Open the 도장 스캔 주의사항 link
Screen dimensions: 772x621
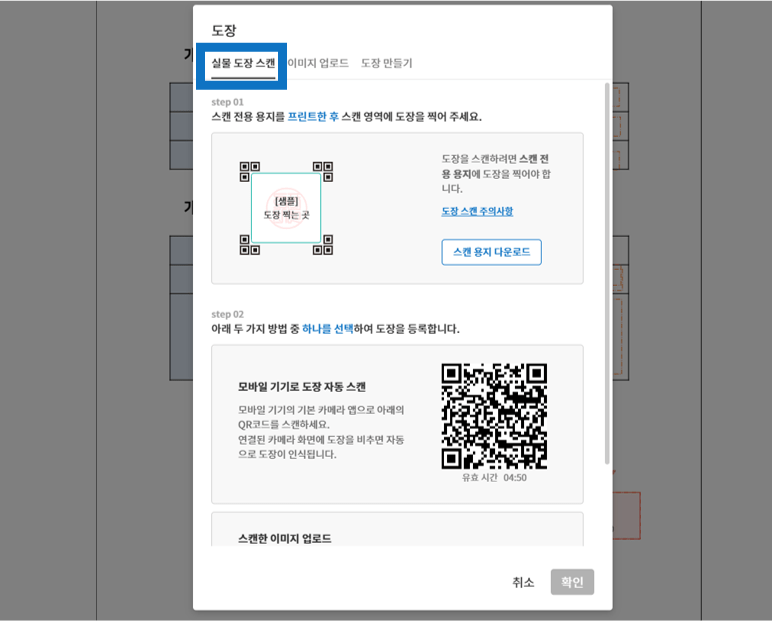click(x=477, y=211)
